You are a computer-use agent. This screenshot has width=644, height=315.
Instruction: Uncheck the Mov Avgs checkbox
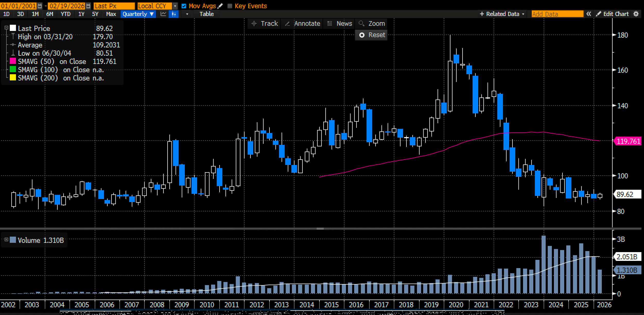point(184,6)
